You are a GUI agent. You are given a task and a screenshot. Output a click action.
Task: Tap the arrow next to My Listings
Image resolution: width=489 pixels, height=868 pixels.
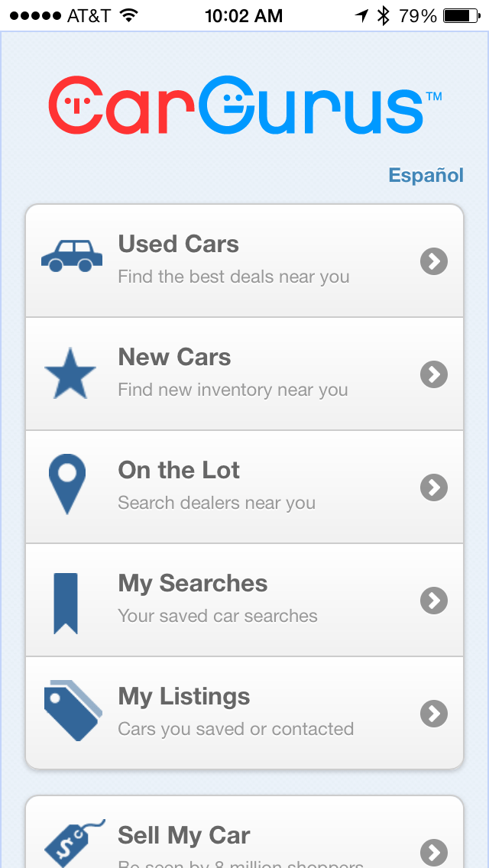click(x=433, y=714)
